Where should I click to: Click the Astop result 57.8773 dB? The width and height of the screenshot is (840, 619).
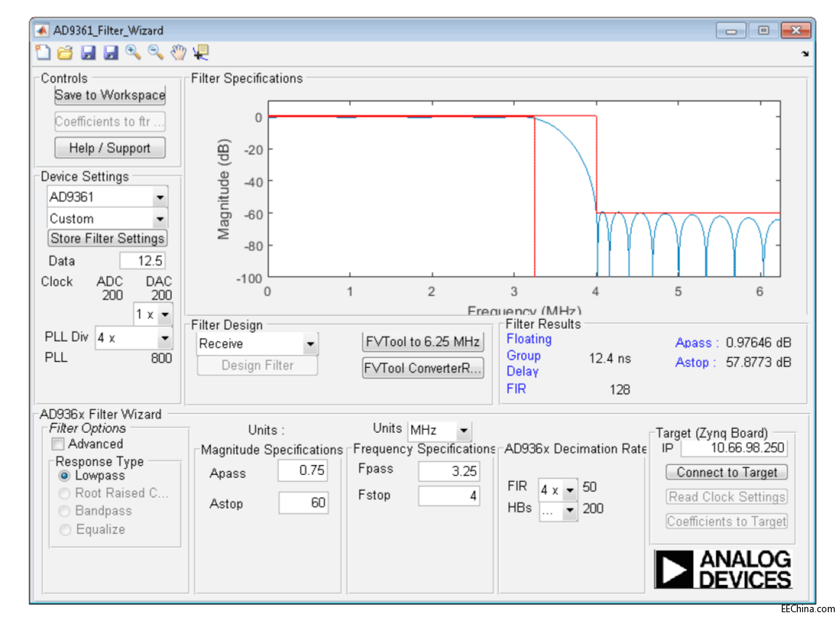(x=758, y=363)
